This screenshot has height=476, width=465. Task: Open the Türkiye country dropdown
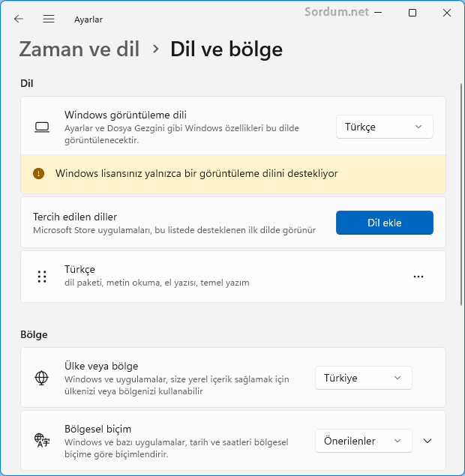tap(364, 378)
